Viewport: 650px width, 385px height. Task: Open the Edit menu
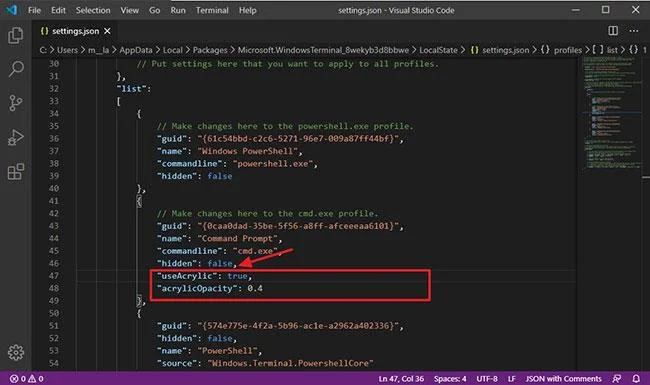58,10
